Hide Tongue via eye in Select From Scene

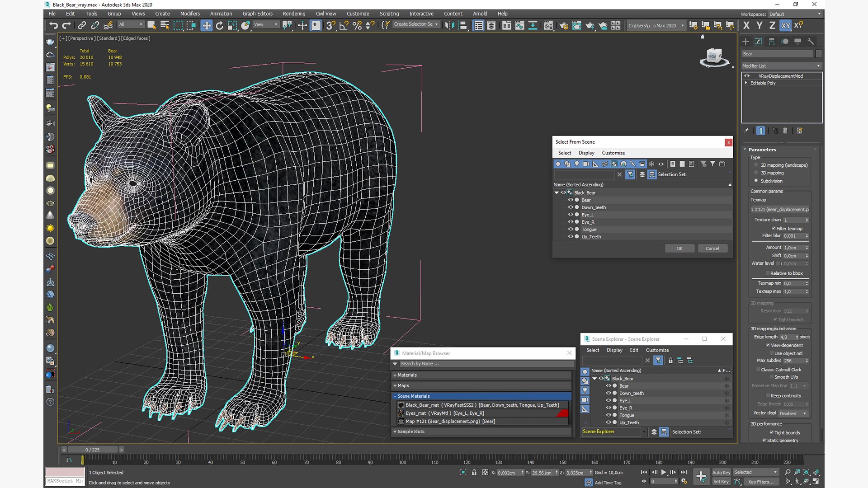tap(571, 229)
